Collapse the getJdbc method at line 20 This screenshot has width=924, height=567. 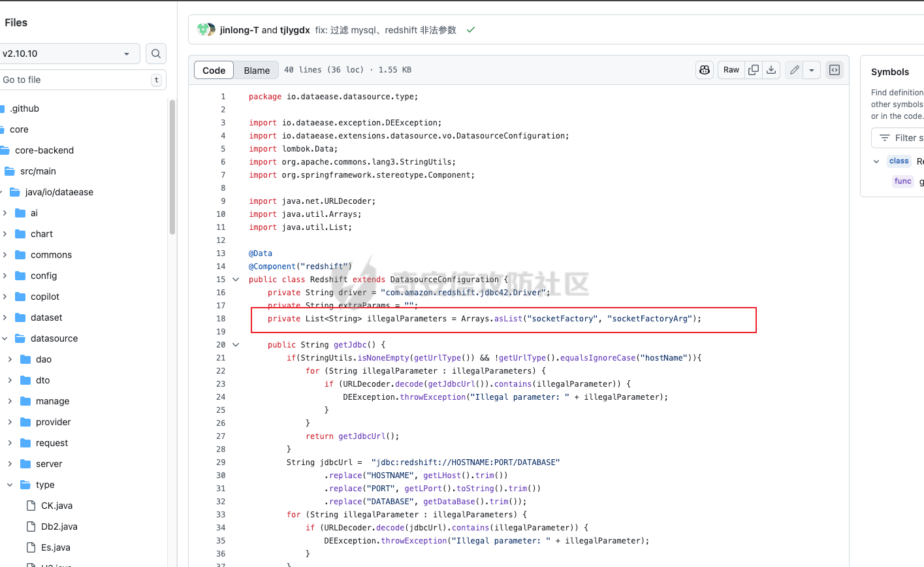236,345
